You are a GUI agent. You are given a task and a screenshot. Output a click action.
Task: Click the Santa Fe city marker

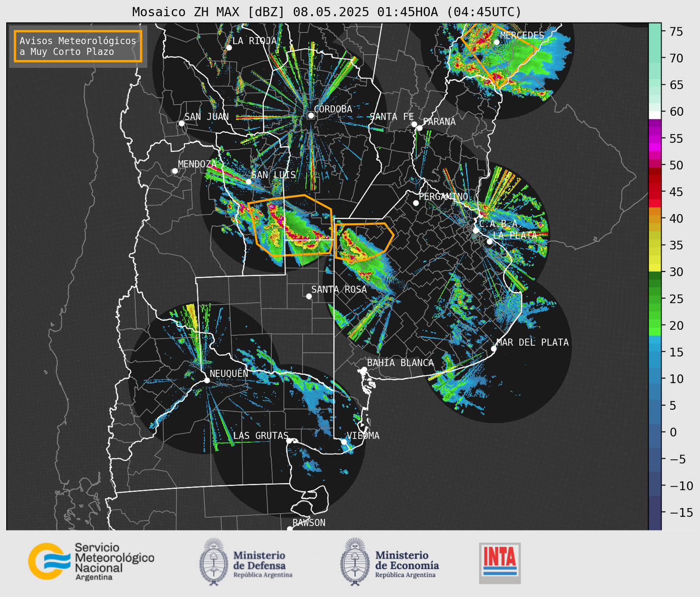tap(414, 124)
